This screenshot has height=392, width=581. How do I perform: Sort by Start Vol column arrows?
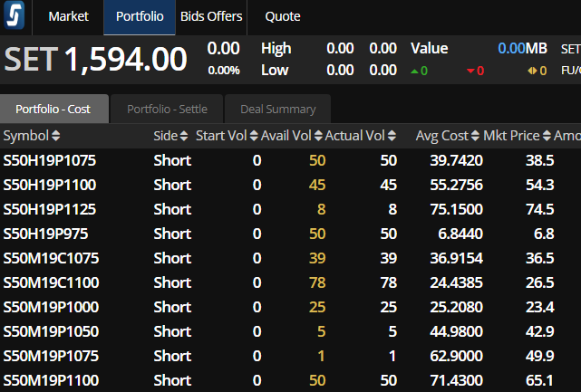point(254,136)
